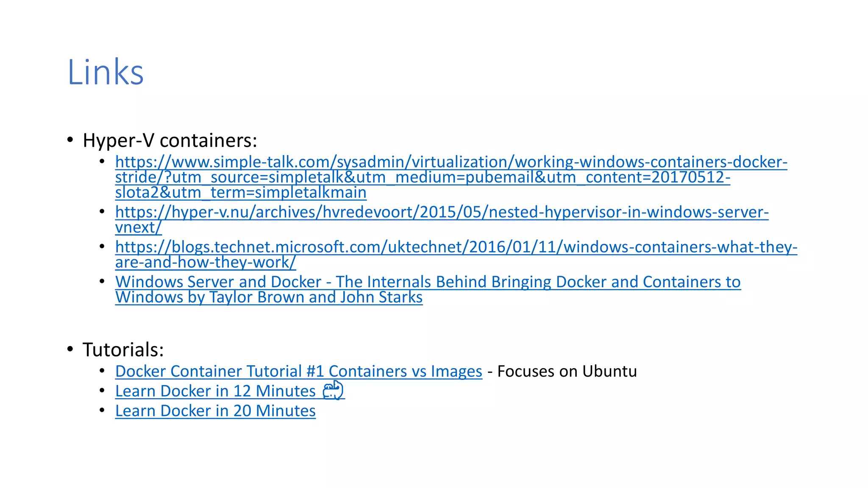
Task: Click bullet point before Tutorials heading
Action: click(70, 349)
